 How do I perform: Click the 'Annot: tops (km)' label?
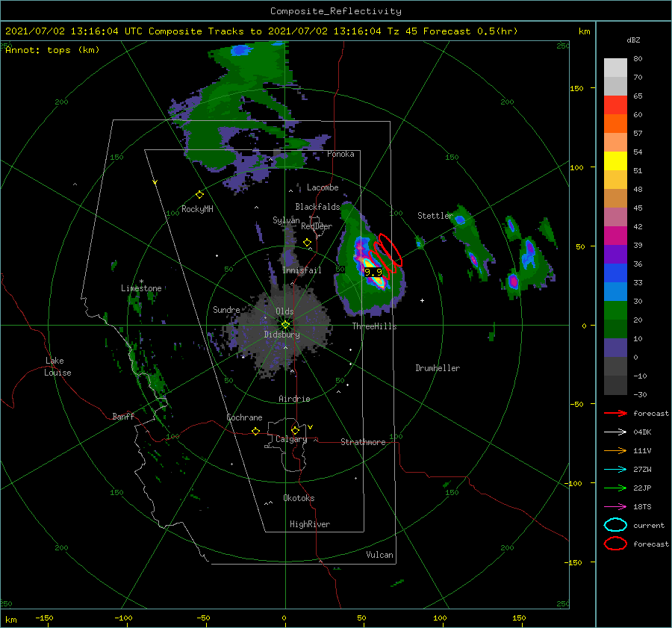click(x=52, y=50)
